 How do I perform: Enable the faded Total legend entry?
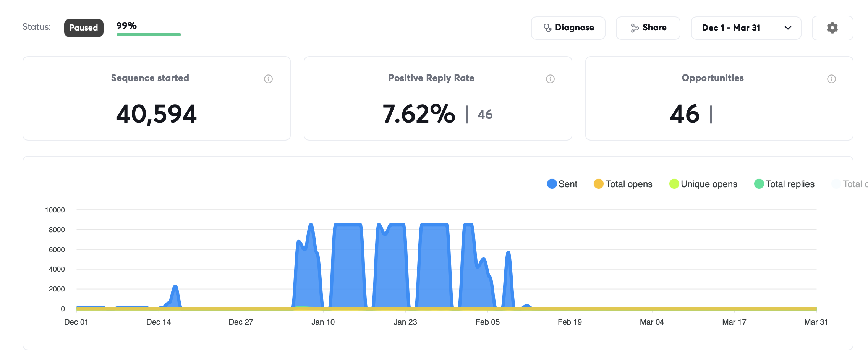click(850, 184)
